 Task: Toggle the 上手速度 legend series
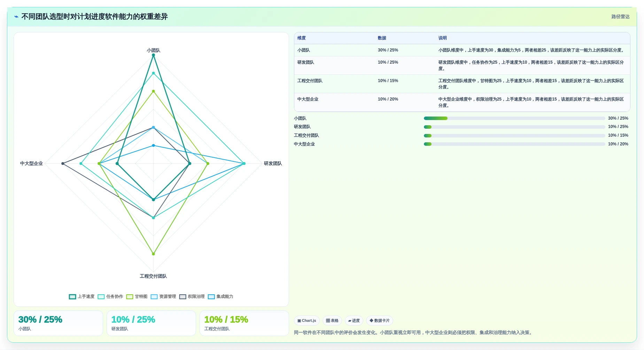coord(82,296)
